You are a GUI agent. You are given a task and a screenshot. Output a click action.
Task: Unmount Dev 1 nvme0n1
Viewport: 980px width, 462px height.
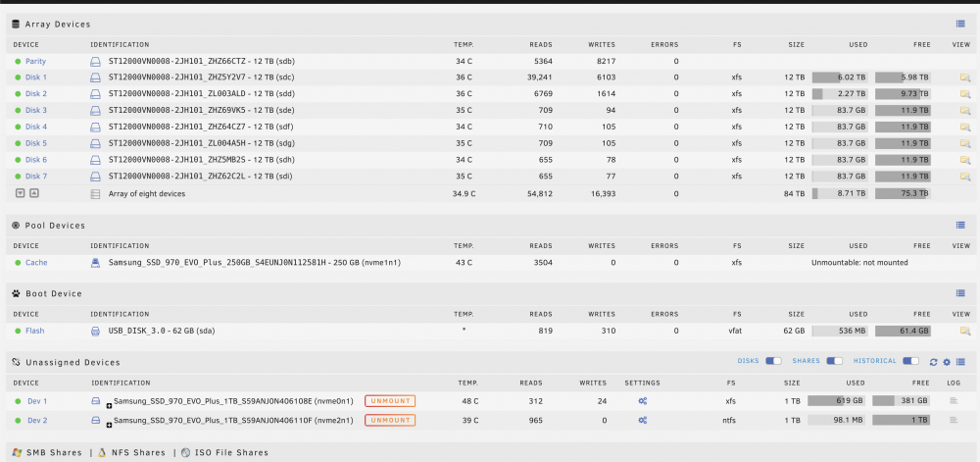390,401
